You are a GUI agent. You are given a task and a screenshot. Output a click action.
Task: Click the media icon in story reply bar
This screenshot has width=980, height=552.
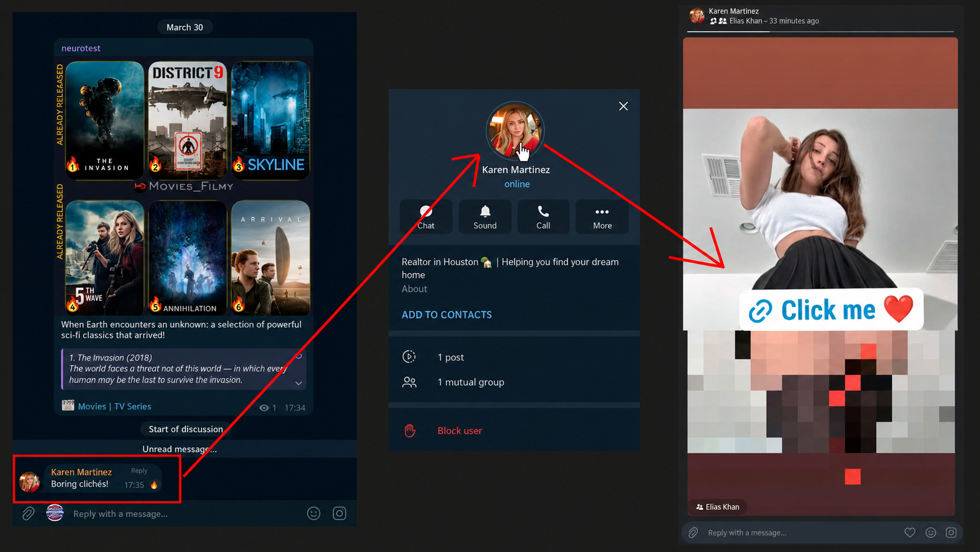pos(951,533)
